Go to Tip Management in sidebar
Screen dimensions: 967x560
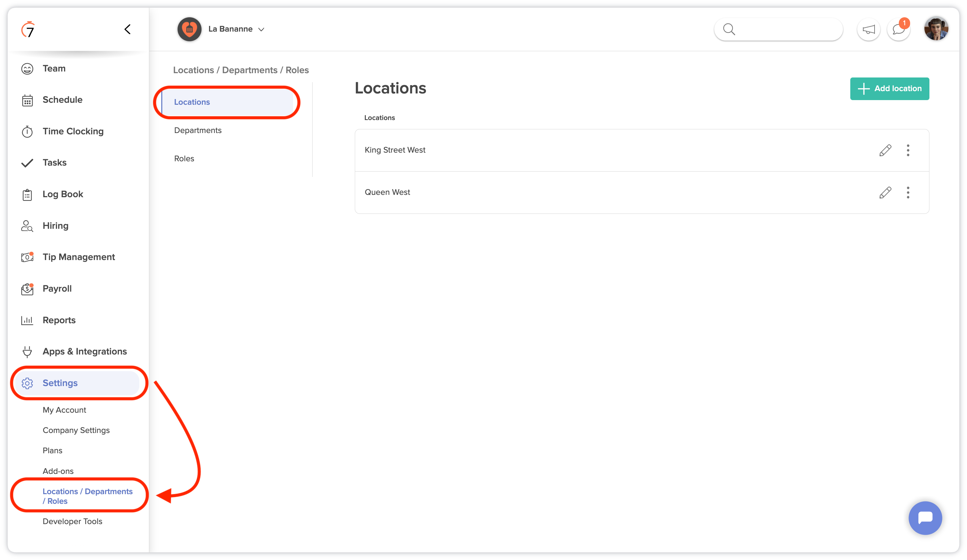[79, 257]
